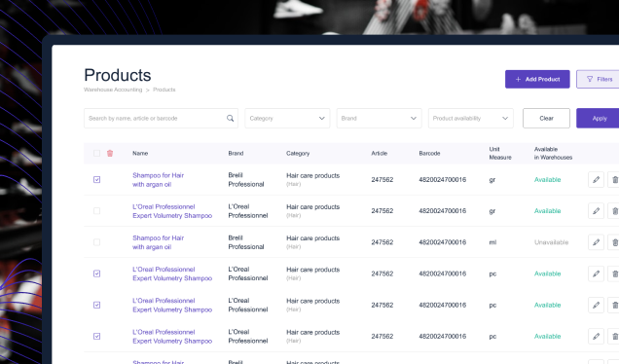This screenshot has height=364, width=619.
Task: Edit the L'Oreal row measured in gr
Action: tap(596, 211)
